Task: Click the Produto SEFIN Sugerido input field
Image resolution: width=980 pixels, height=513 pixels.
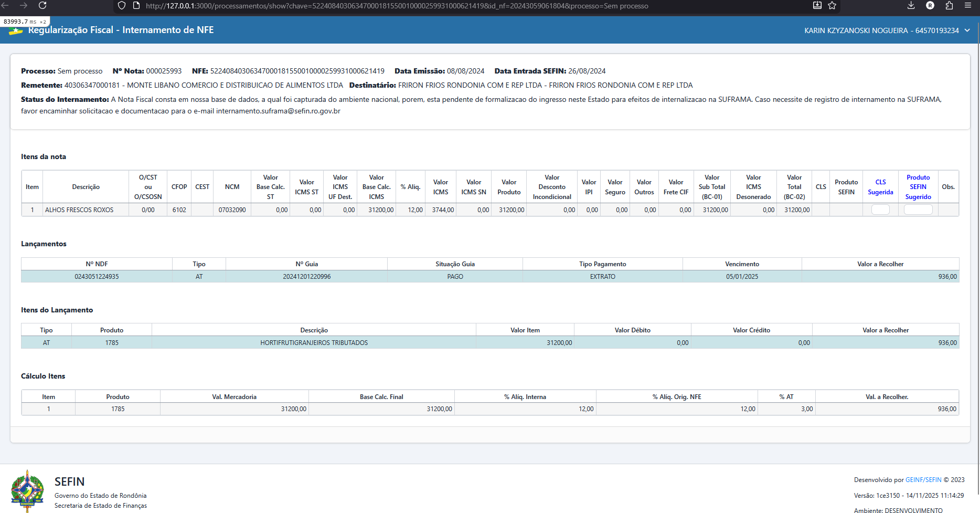Action: [918, 210]
